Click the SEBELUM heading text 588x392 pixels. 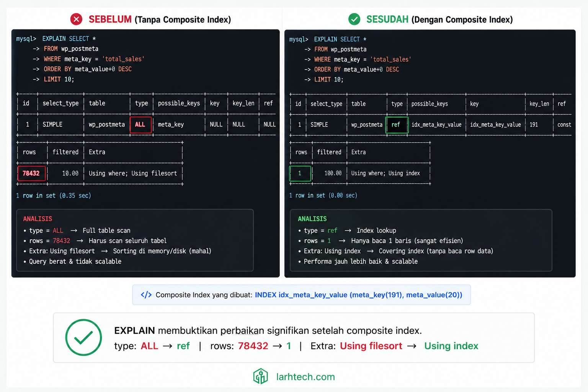point(110,19)
